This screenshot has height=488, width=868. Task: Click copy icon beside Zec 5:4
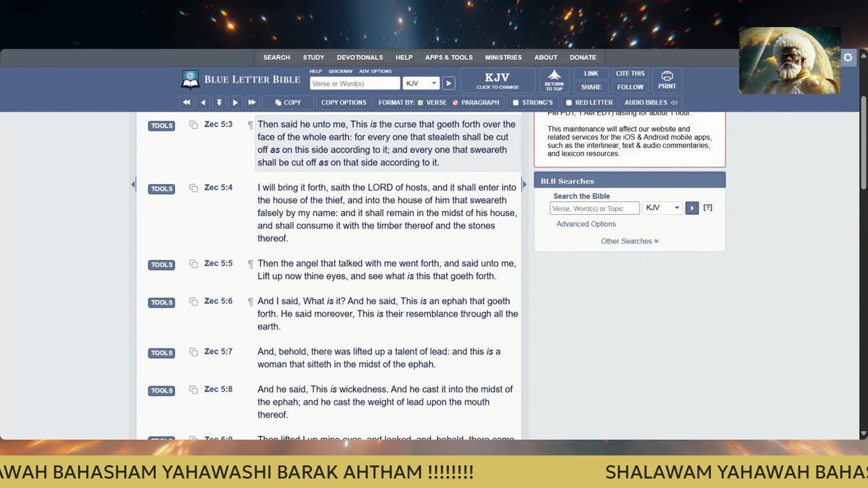(193, 188)
